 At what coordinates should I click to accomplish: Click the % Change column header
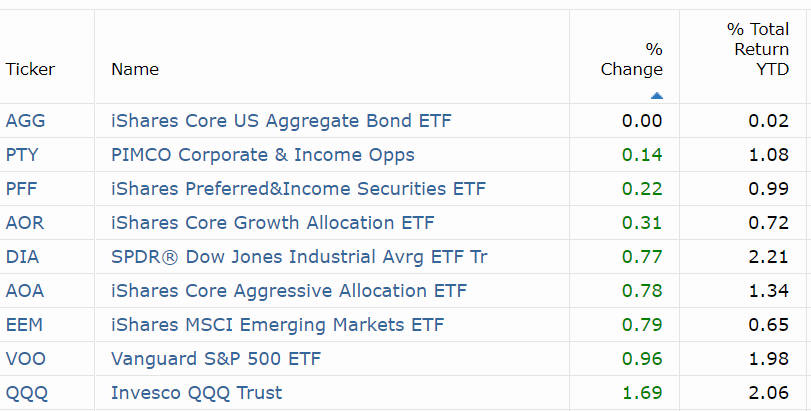(x=632, y=59)
